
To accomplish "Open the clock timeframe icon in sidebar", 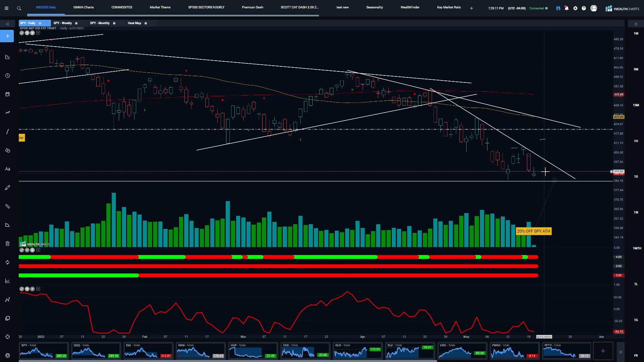I will [x=7, y=75].
